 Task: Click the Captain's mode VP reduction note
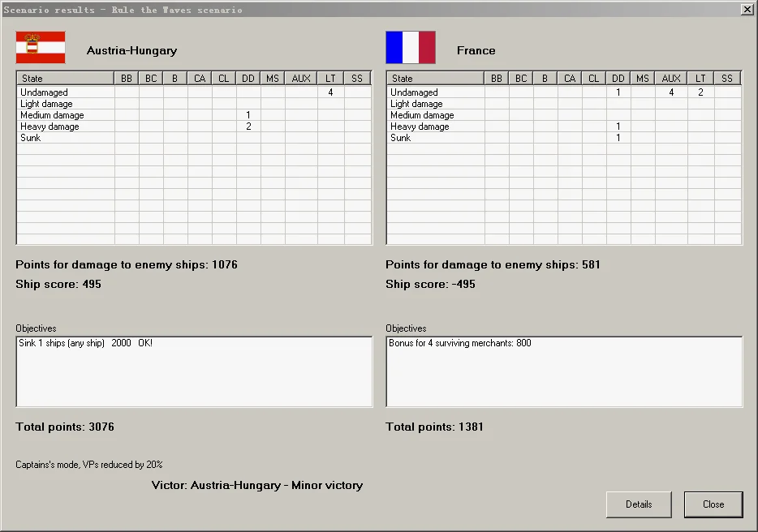(89, 465)
